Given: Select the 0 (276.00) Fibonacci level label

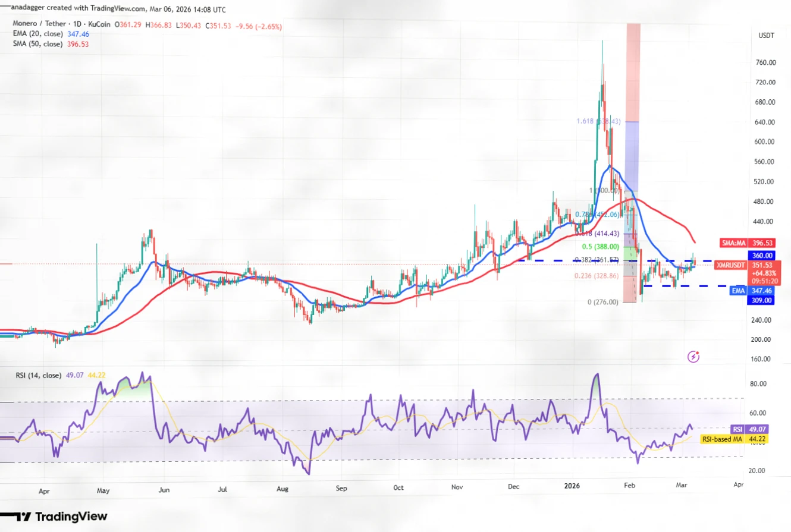Looking at the screenshot, I should [x=604, y=303].
